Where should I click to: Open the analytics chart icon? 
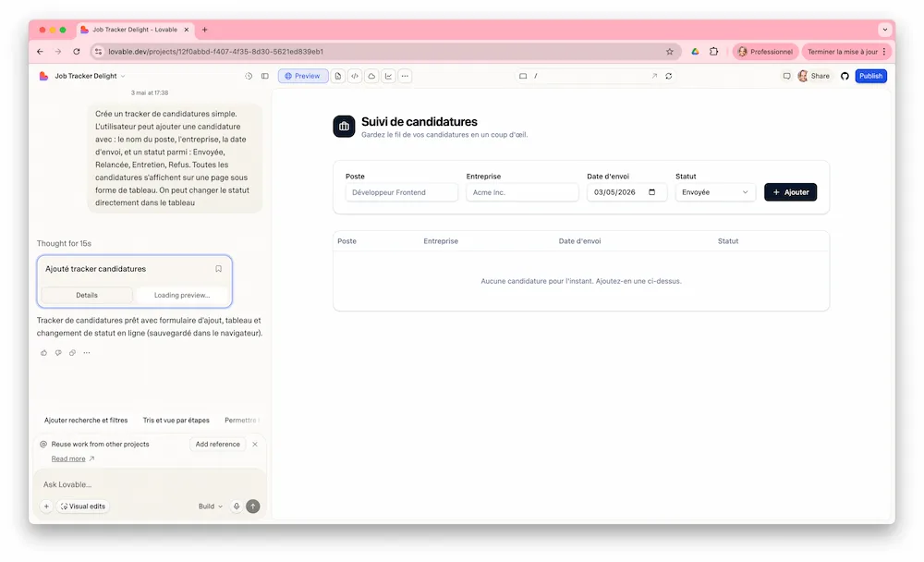pos(388,76)
